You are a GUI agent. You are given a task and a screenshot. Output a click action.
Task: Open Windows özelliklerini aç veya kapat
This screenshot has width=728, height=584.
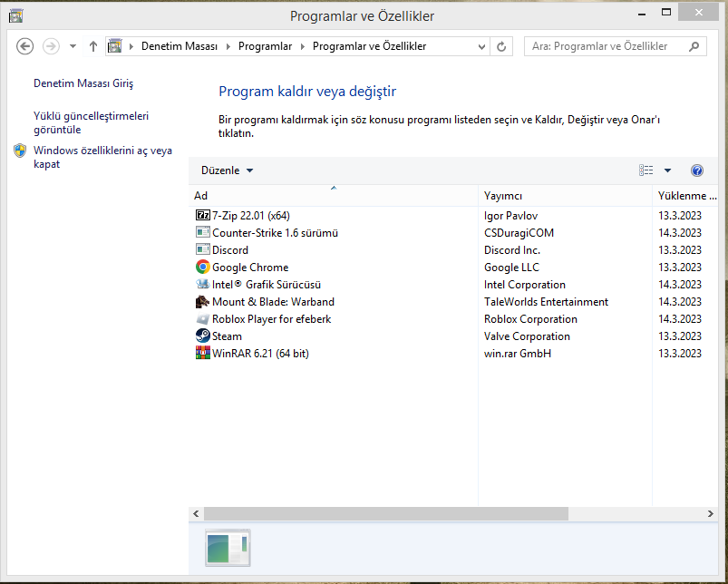click(x=102, y=157)
